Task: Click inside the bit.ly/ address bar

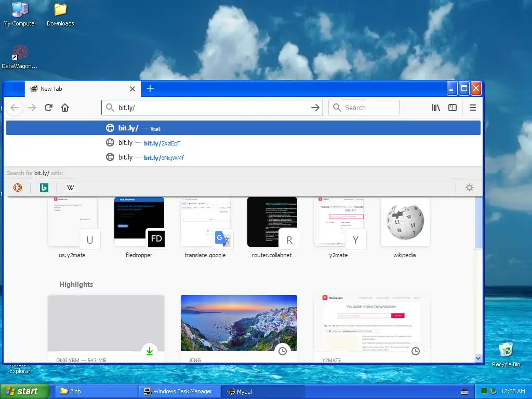Action: (212, 108)
